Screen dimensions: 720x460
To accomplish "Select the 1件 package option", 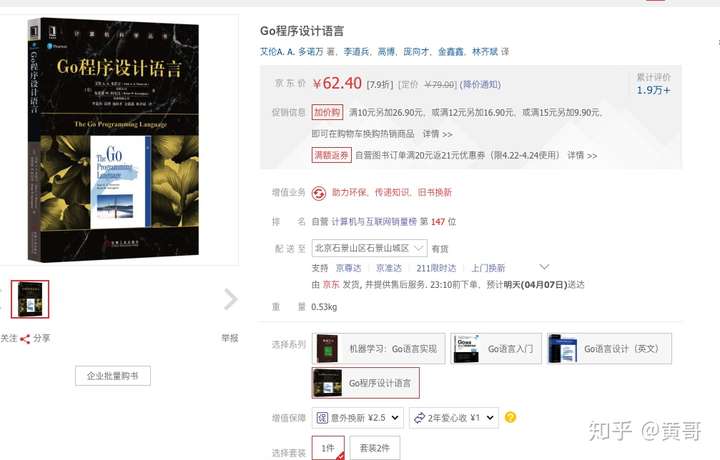I will [x=328, y=448].
